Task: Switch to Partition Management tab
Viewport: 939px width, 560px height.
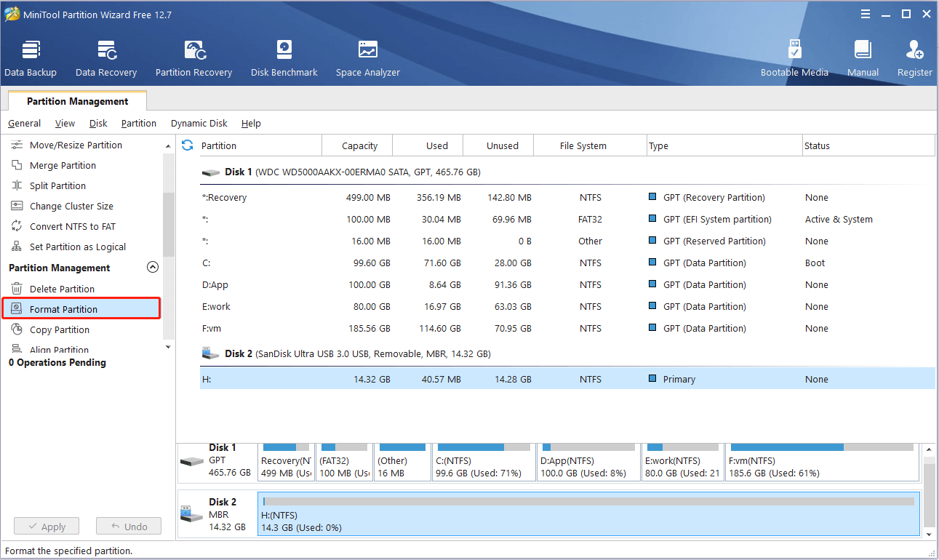Action: tap(77, 101)
